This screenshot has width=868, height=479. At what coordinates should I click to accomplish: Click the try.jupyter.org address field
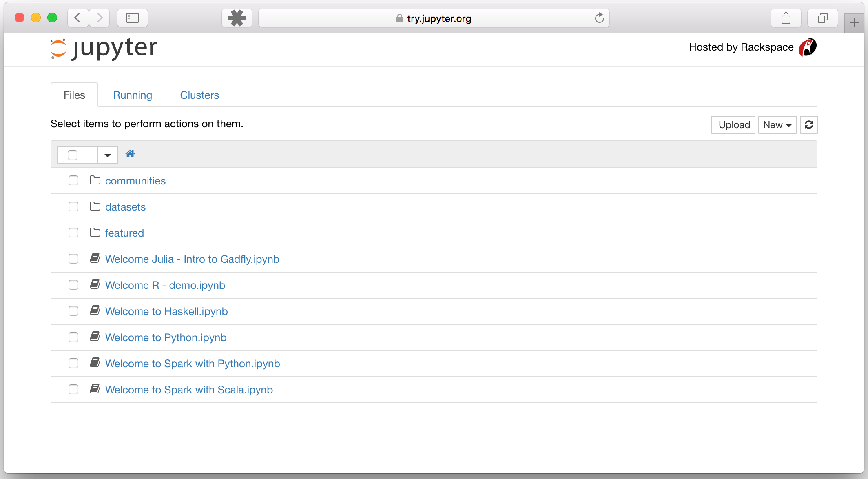point(434,18)
